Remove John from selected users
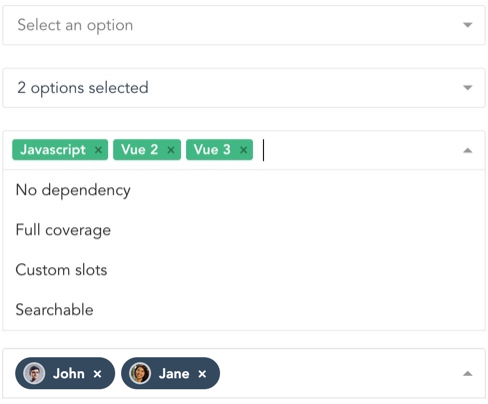The height and width of the screenshot is (404, 488). (x=97, y=374)
